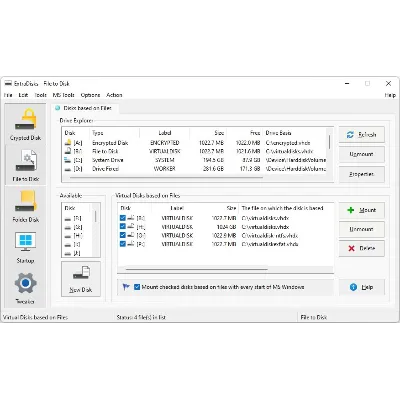Toggle the last virtual disk row checkbox
Viewport: 400px width, 400px height.
point(123,244)
